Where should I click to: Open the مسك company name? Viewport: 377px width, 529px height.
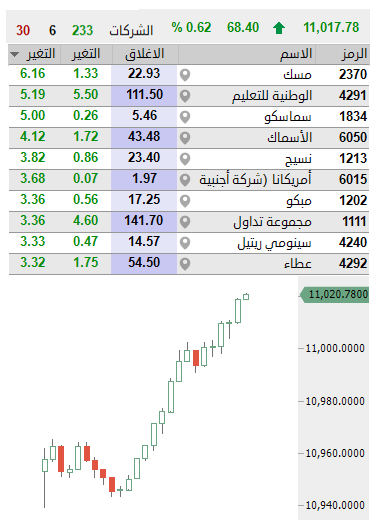coord(297,75)
